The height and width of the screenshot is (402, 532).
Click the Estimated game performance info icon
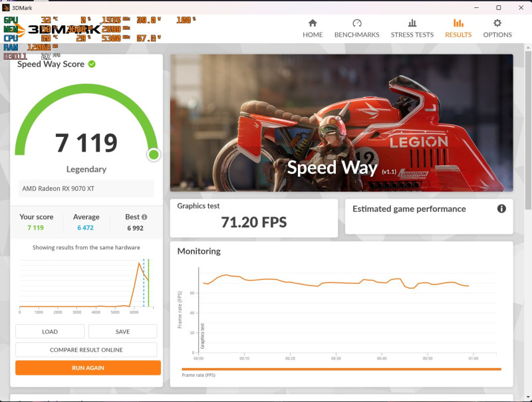[501, 209]
